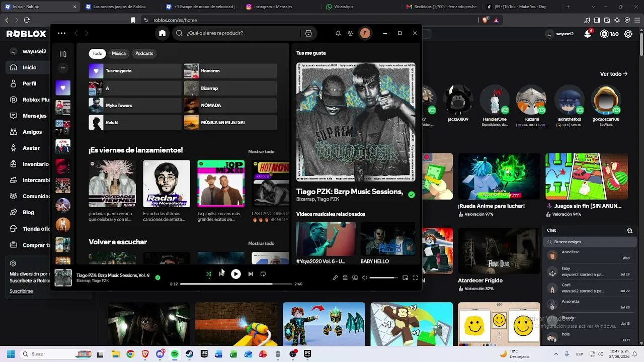The width and height of the screenshot is (644, 362).
Task: Search friends in Roblox chat panel
Action: (590, 242)
